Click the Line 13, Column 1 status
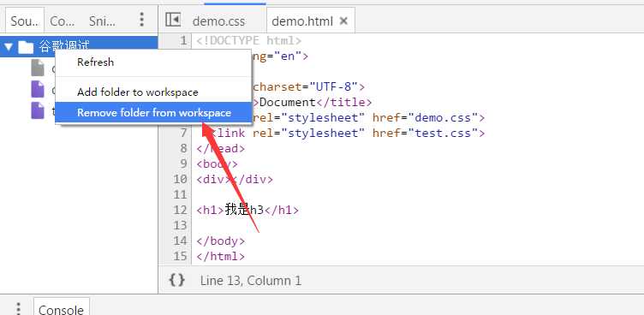This screenshot has width=644, height=315. [251, 281]
